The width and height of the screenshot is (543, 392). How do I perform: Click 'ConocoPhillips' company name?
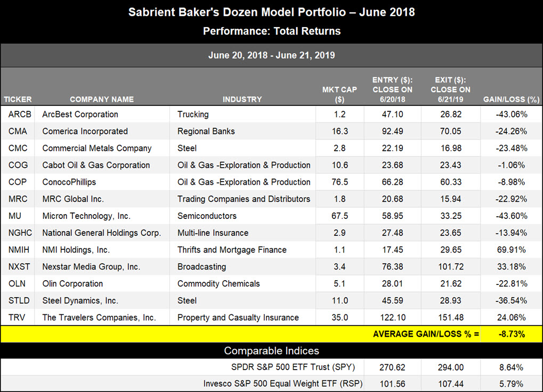[69, 182]
